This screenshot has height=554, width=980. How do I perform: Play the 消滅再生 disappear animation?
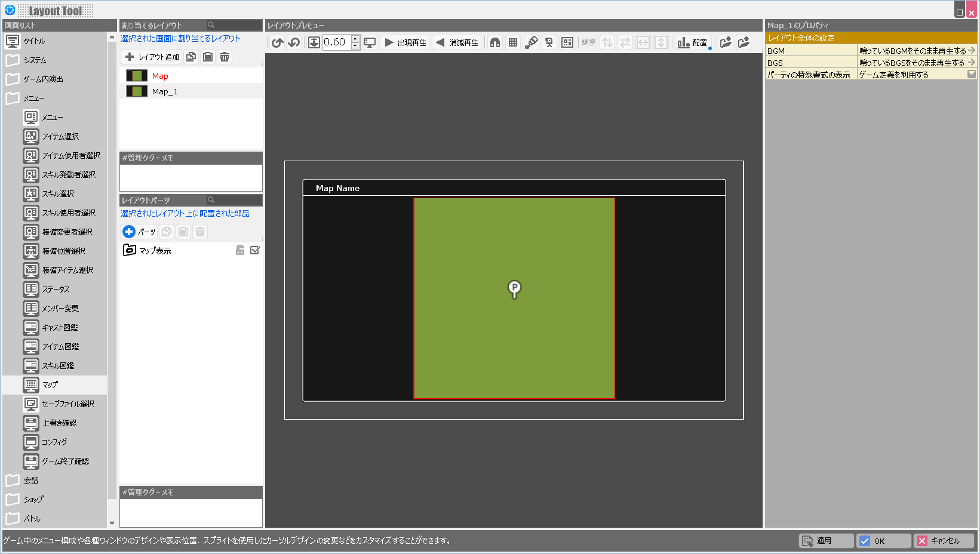(457, 42)
